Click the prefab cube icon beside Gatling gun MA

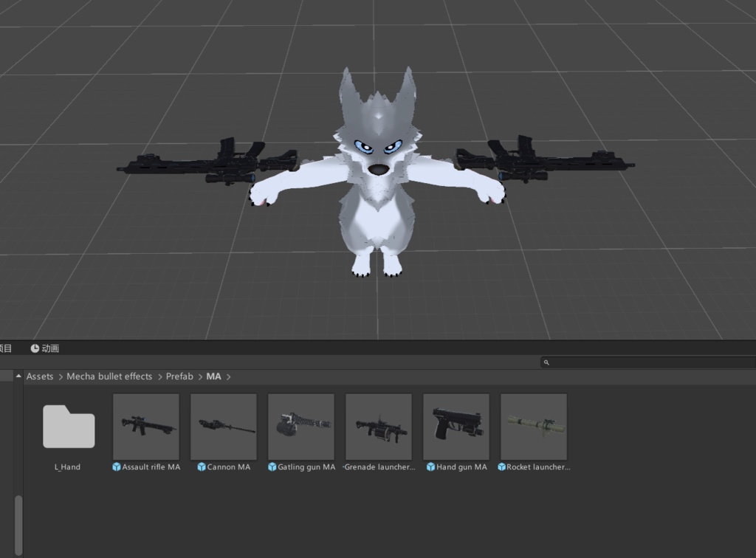[272, 467]
